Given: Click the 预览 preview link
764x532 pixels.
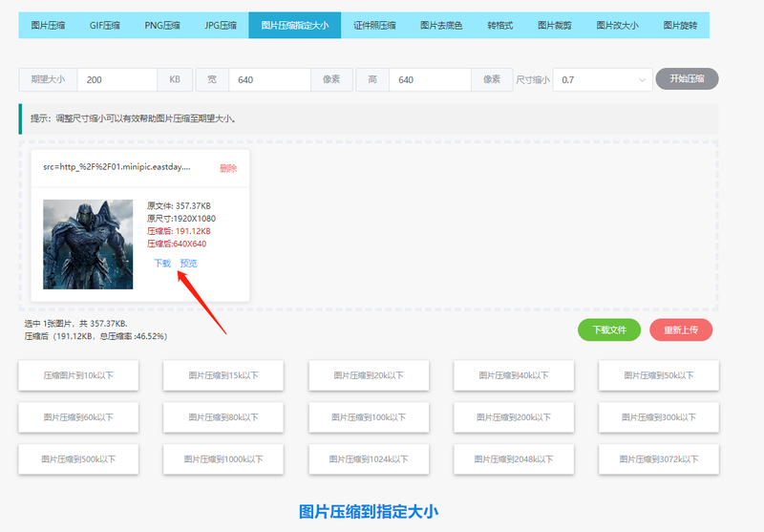Looking at the screenshot, I should pos(188,263).
